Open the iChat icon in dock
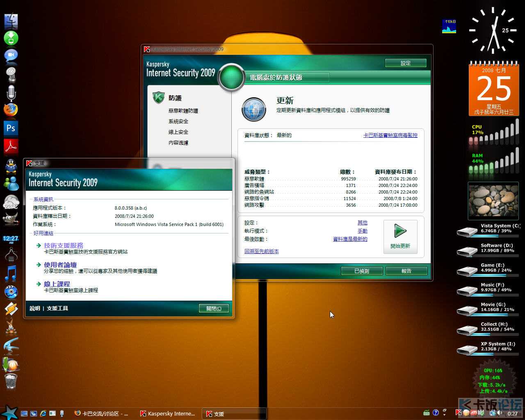Viewport: 525px width, 420px height. (x=11, y=56)
